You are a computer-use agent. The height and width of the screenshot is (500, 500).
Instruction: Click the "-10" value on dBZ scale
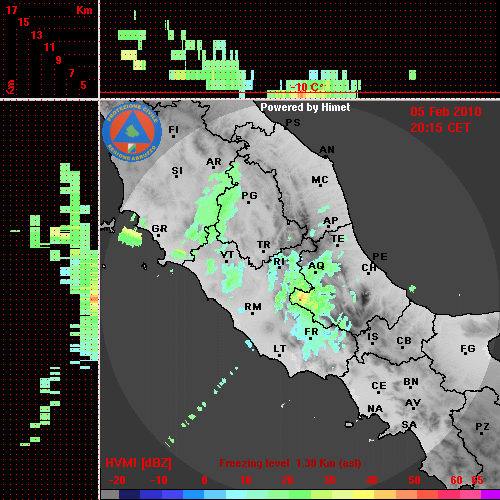pos(159,480)
